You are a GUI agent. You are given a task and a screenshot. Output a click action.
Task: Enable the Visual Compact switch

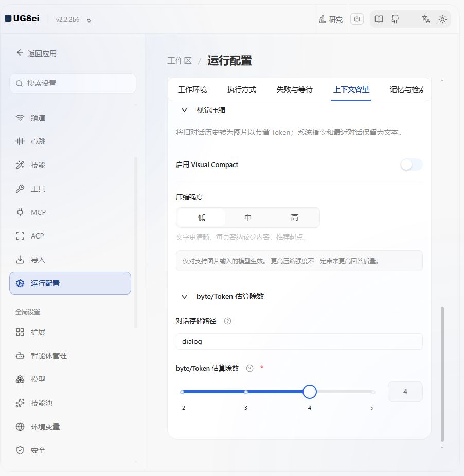412,165
